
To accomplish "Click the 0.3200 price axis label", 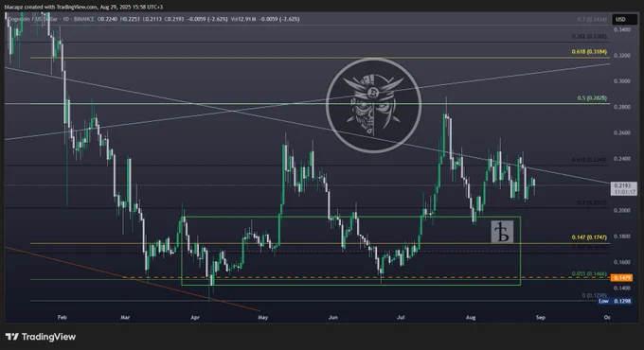I will [x=622, y=56].
